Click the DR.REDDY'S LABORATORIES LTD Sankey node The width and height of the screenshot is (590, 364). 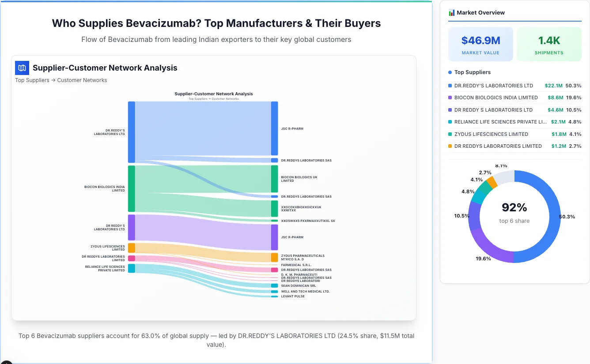pyautogui.click(x=131, y=131)
